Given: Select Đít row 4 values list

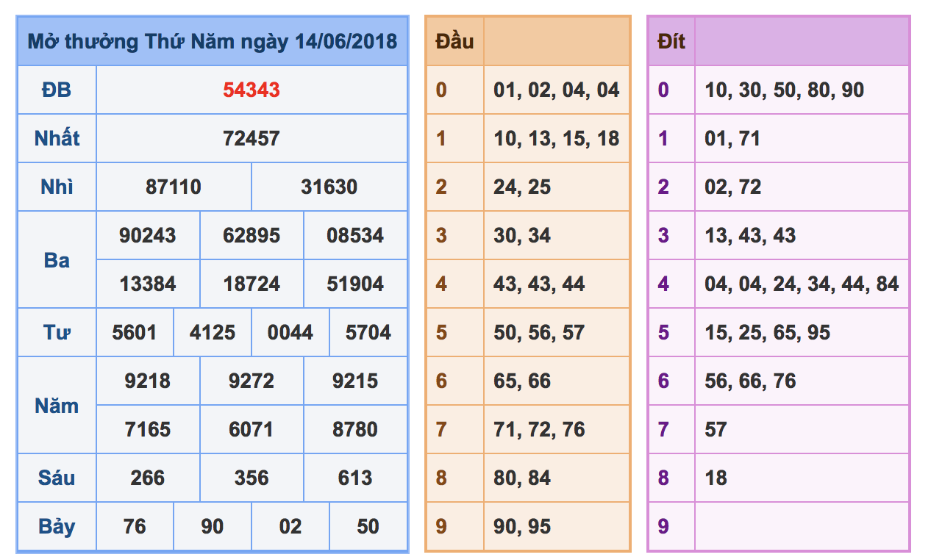Looking at the screenshot, I should [x=802, y=284].
